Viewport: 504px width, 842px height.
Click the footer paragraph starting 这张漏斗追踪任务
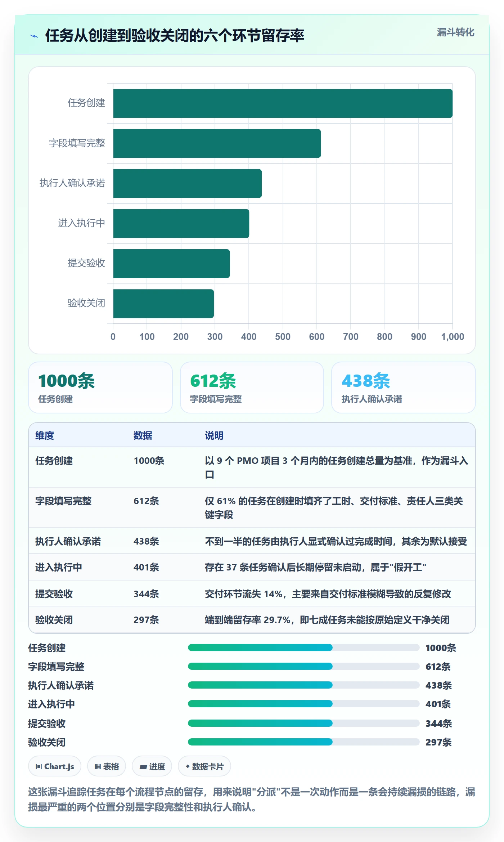pyautogui.click(x=252, y=799)
